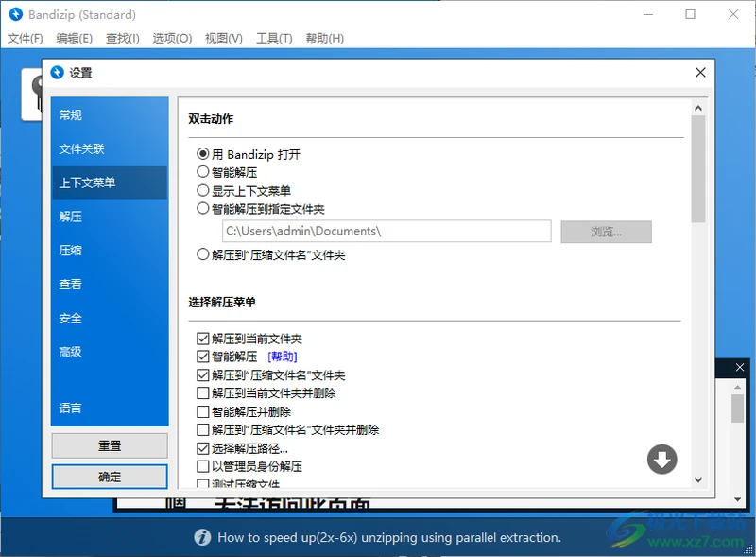Uncheck 选择解压路径... checkbox

(x=203, y=448)
